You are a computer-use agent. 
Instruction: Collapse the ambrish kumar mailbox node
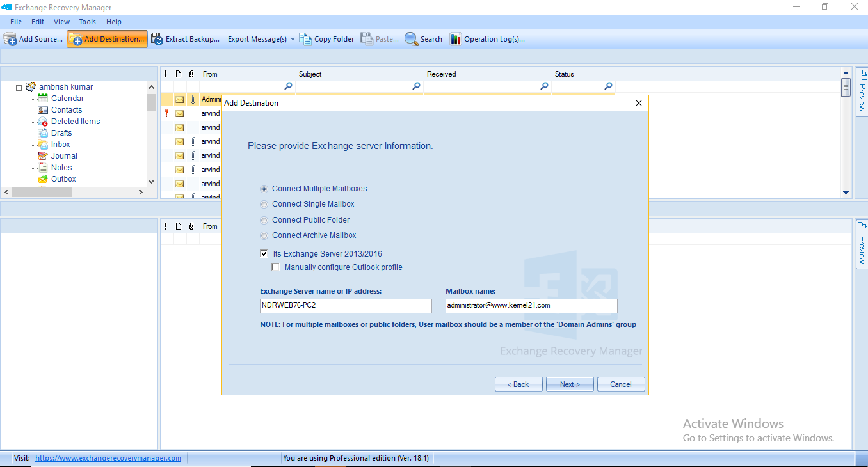[19, 86]
